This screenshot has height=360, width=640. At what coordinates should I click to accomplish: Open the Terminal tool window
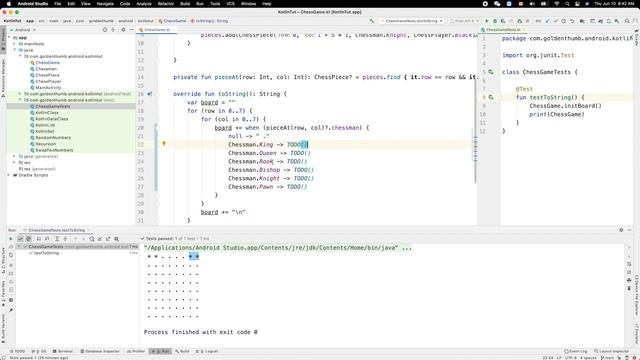click(x=62, y=351)
